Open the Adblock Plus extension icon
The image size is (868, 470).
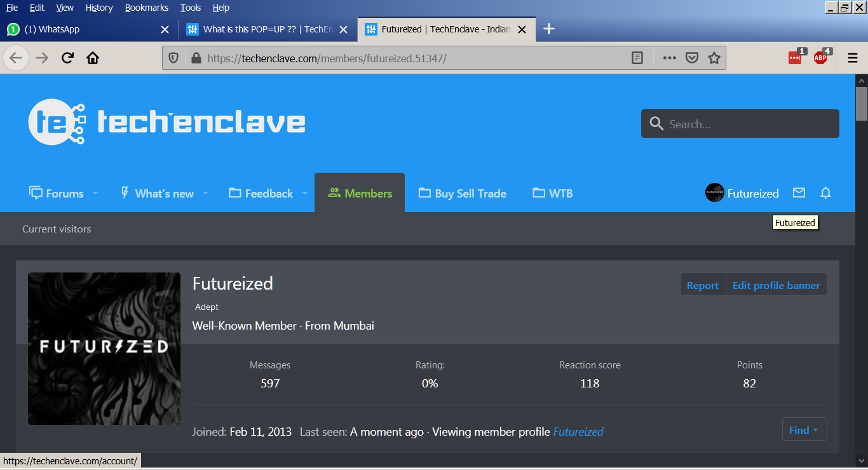[821, 58]
